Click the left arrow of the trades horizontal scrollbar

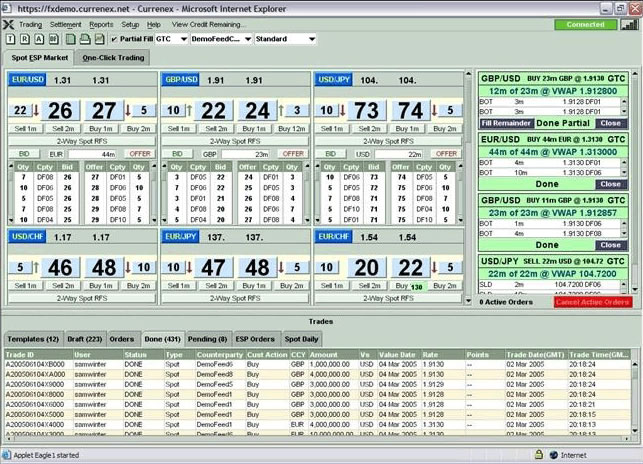tap(8, 439)
